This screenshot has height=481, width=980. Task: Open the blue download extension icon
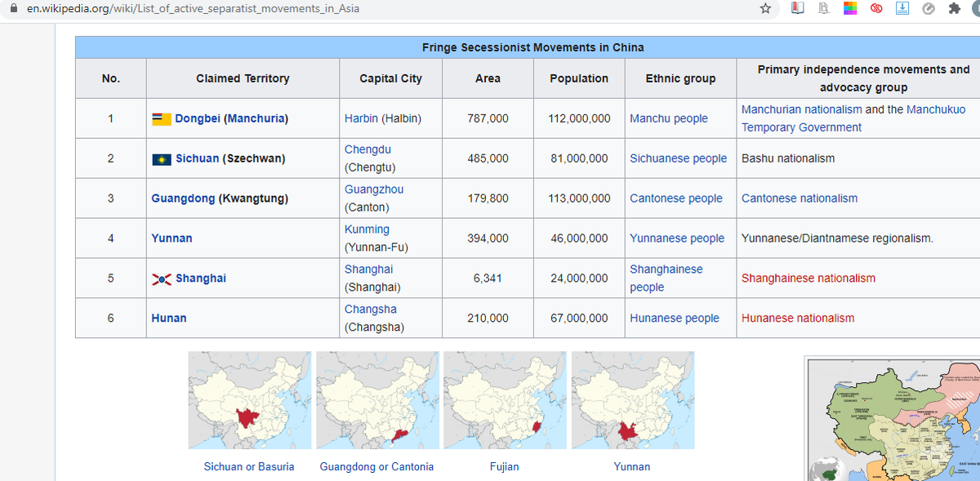902,9
